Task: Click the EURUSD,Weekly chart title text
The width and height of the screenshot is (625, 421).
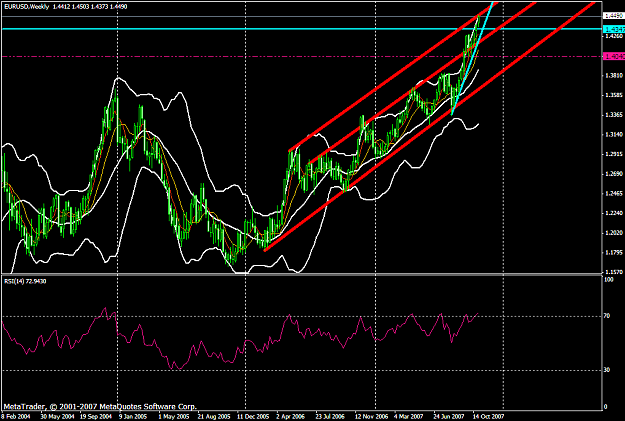Action: tap(26, 7)
